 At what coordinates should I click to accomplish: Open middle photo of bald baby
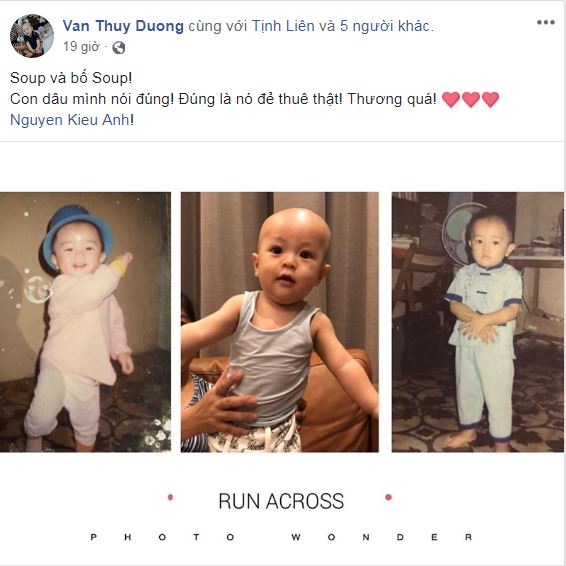click(280, 322)
